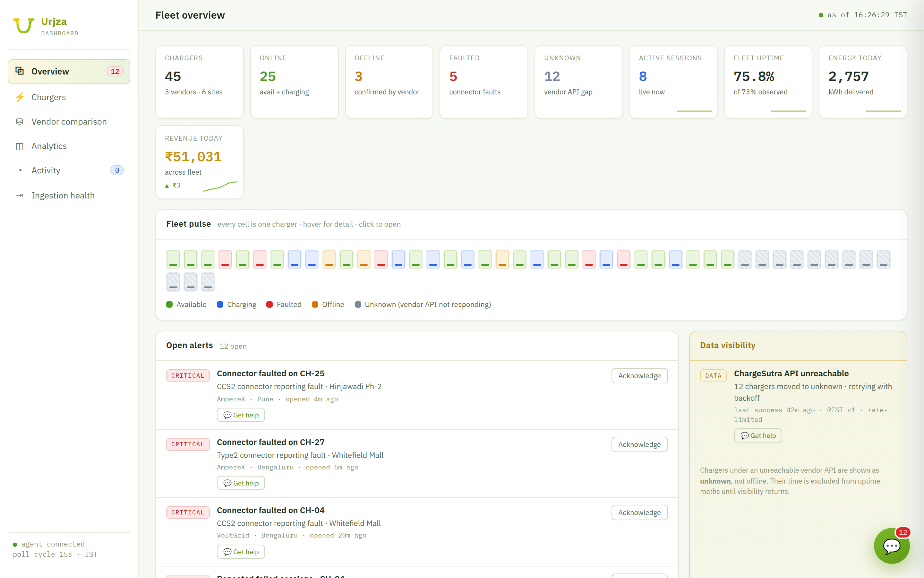Click the Faulted red legend swatch

(269, 305)
